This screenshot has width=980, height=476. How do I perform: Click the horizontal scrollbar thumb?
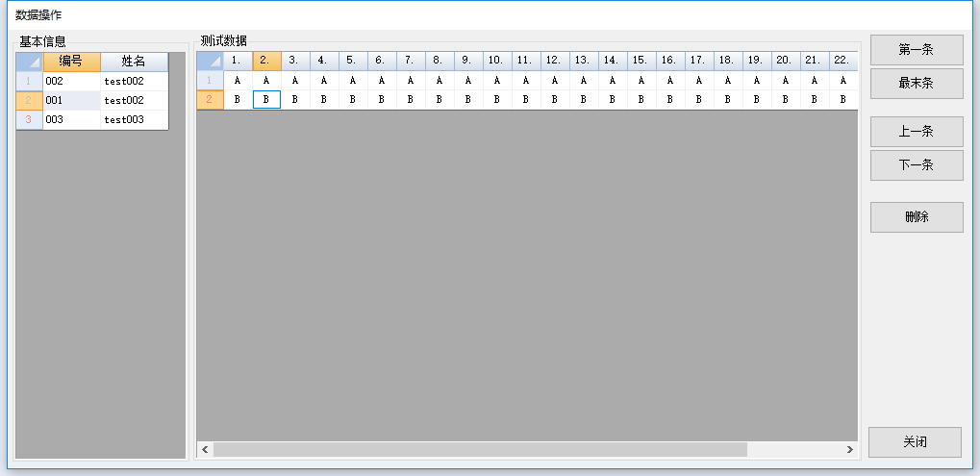click(x=480, y=450)
